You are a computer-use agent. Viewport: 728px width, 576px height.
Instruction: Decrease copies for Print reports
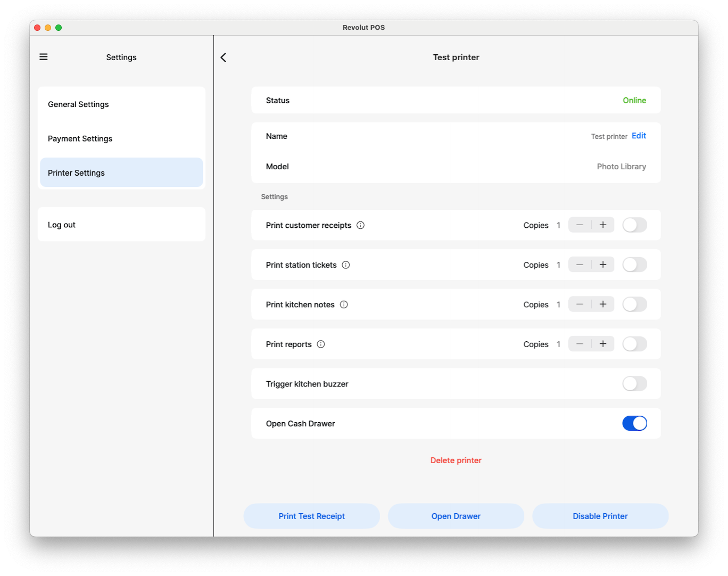coord(580,344)
